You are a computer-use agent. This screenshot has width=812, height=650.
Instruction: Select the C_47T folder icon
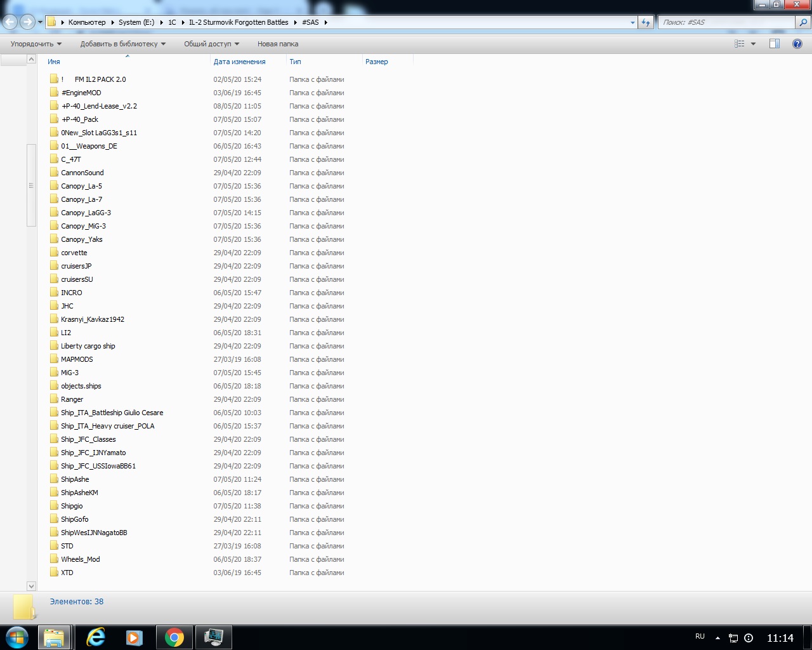point(54,159)
